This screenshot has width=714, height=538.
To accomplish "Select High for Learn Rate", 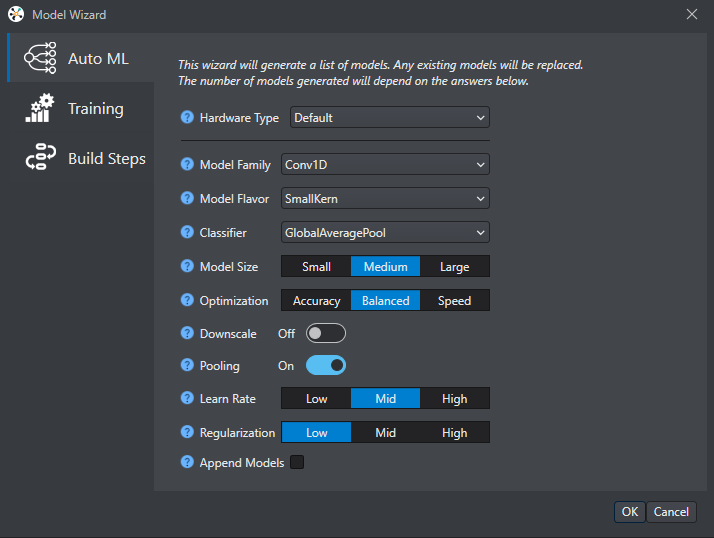I will (x=454, y=399).
